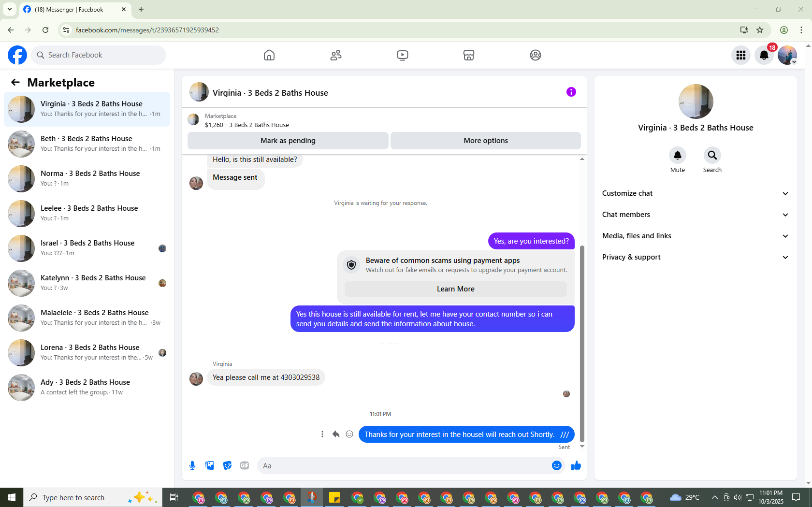This screenshot has height=507, width=812.
Task: Send a thumbs-up like
Action: point(576,465)
